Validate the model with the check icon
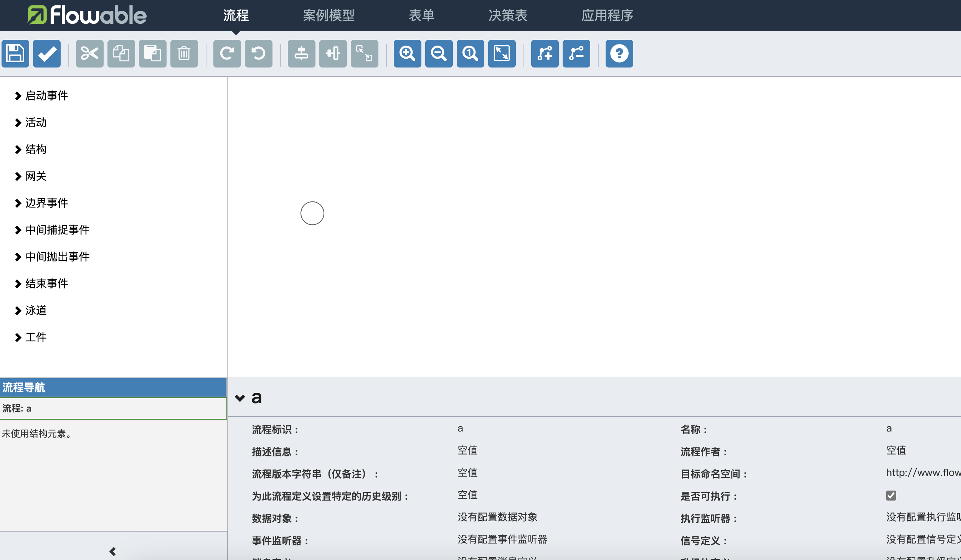 click(x=46, y=54)
